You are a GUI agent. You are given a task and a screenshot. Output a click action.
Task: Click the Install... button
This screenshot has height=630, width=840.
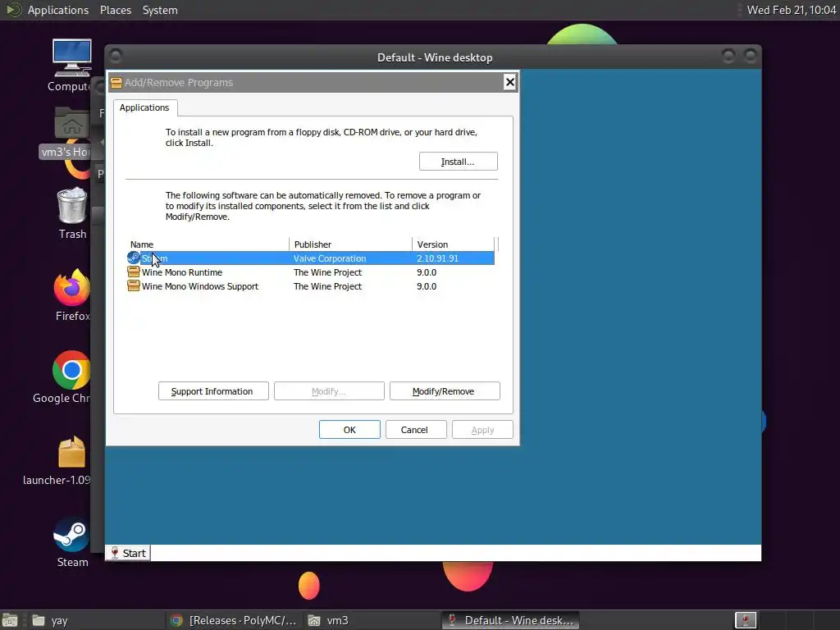[x=458, y=162]
